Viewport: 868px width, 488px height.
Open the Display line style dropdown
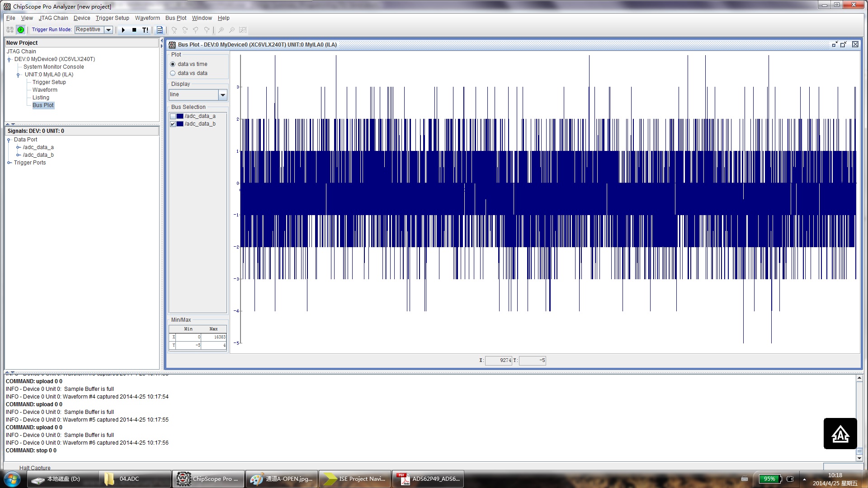pyautogui.click(x=222, y=95)
